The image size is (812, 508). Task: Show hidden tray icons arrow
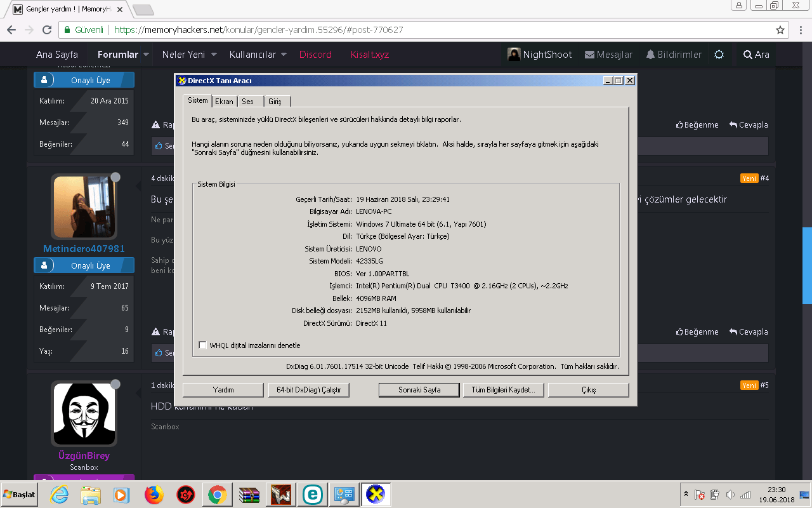[x=686, y=494]
